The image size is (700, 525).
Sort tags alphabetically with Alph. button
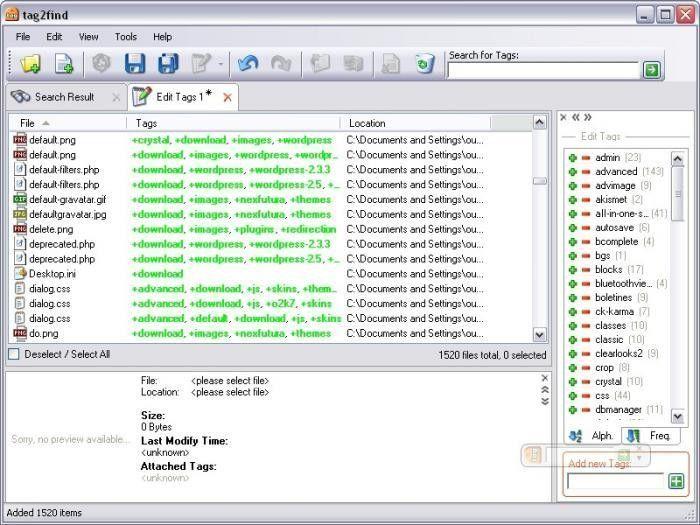pyautogui.click(x=592, y=436)
